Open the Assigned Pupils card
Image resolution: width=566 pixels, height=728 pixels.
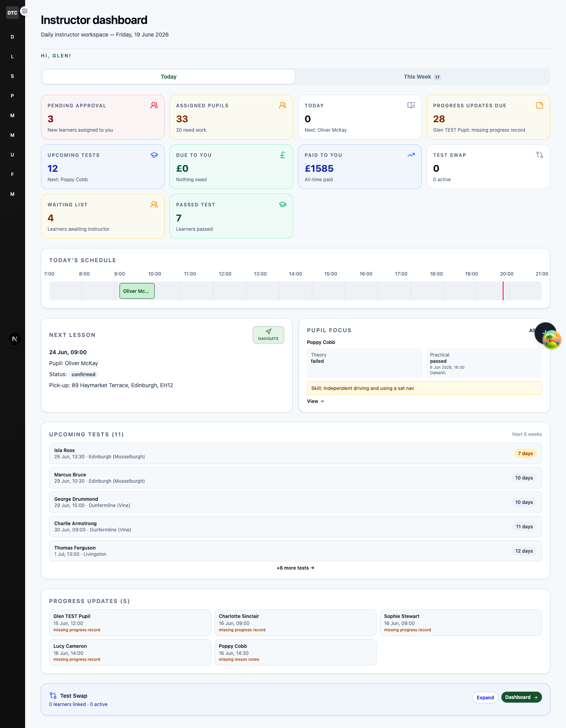[231, 117]
